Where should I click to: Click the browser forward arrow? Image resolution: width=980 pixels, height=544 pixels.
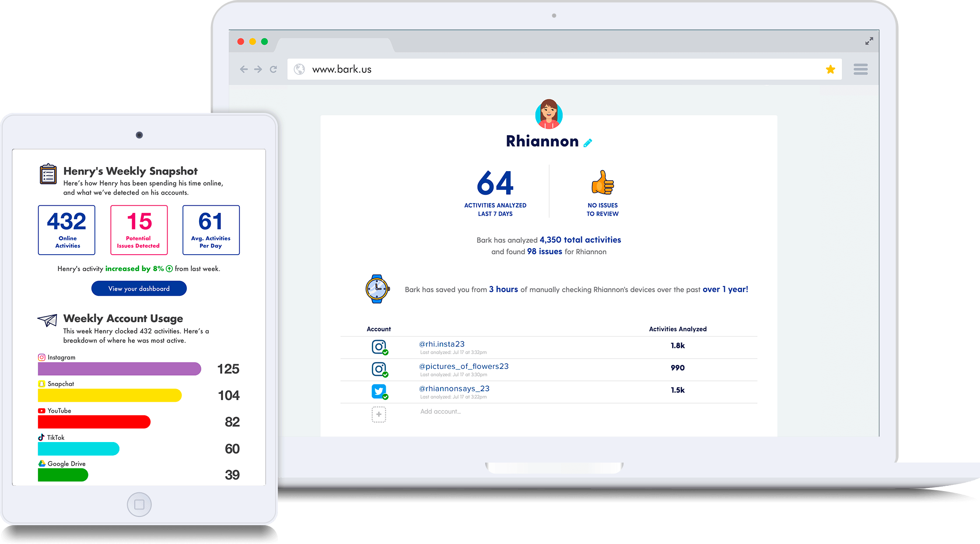click(x=258, y=69)
